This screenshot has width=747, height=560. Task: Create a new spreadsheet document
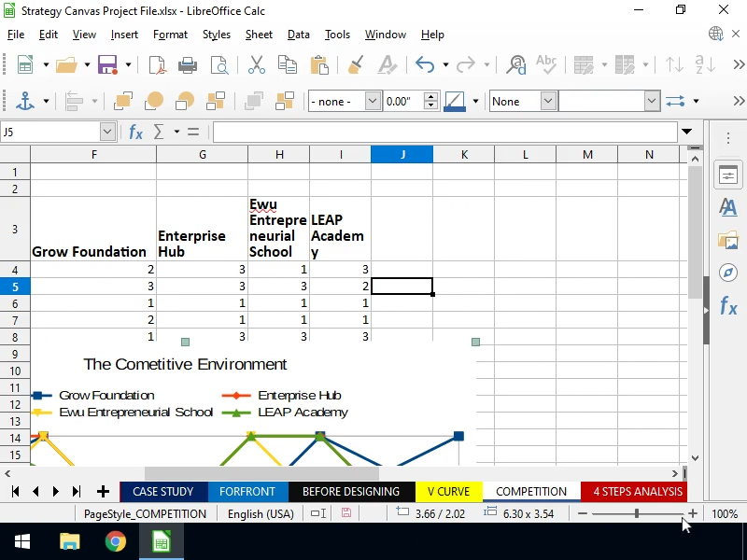25,64
